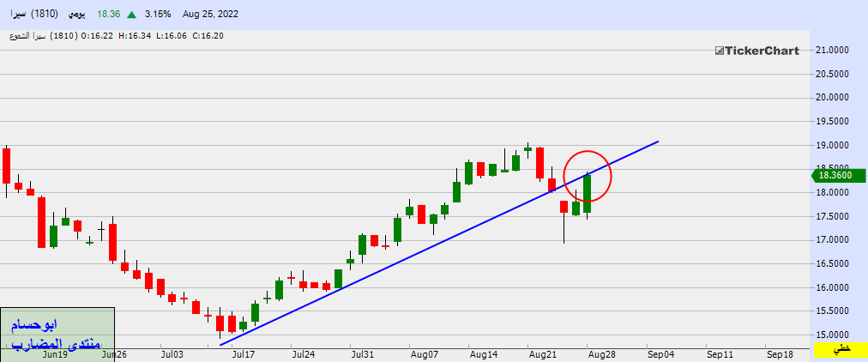The height and width of the screenshot is (362, 868).
Task: Click the Jul17 date axis label
Action: (244, 353)
